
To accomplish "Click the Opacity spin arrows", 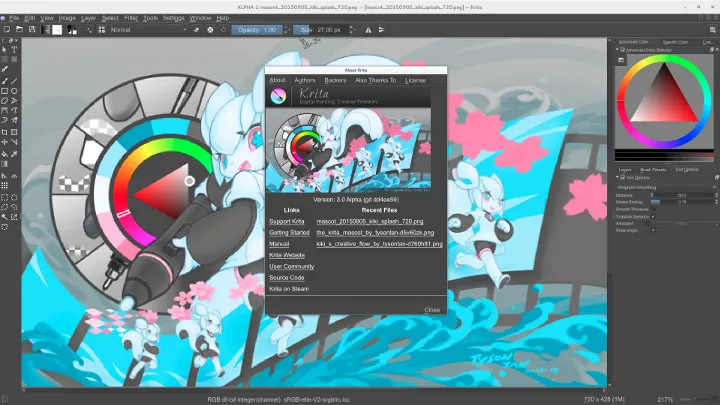I will coord(287,30).
